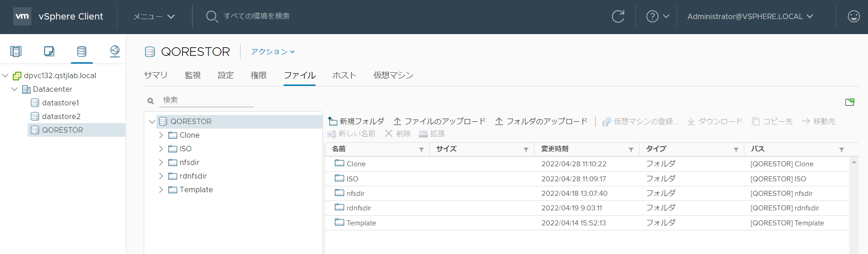This screenshot has height=254, width=868.
Task: Select datastore2 in the inventory tree
Action: pyautogui.click(x=60, y=116)
